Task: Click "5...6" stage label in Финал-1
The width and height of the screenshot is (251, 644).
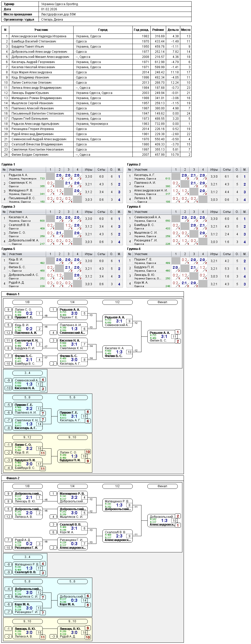Action: tap(73, 397)
